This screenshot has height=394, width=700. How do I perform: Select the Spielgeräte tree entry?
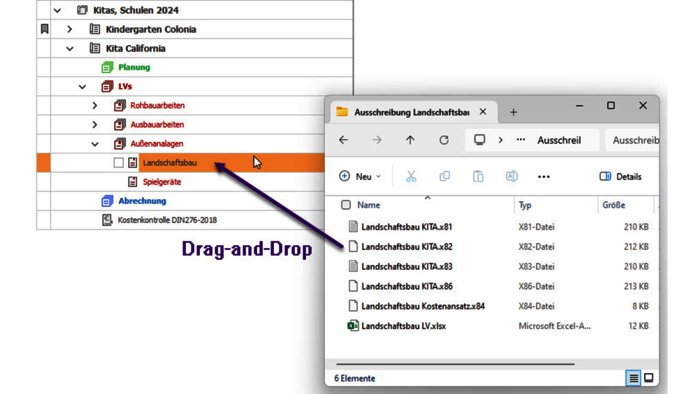162,182
